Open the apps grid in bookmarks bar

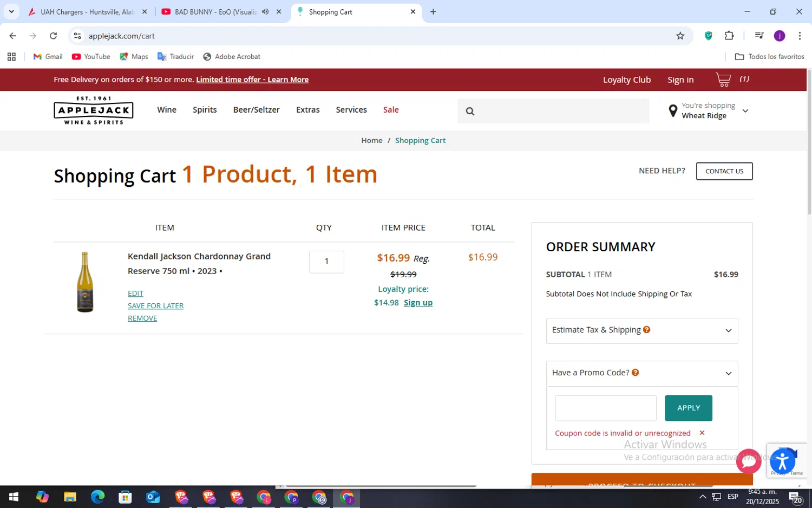point(11,56)
